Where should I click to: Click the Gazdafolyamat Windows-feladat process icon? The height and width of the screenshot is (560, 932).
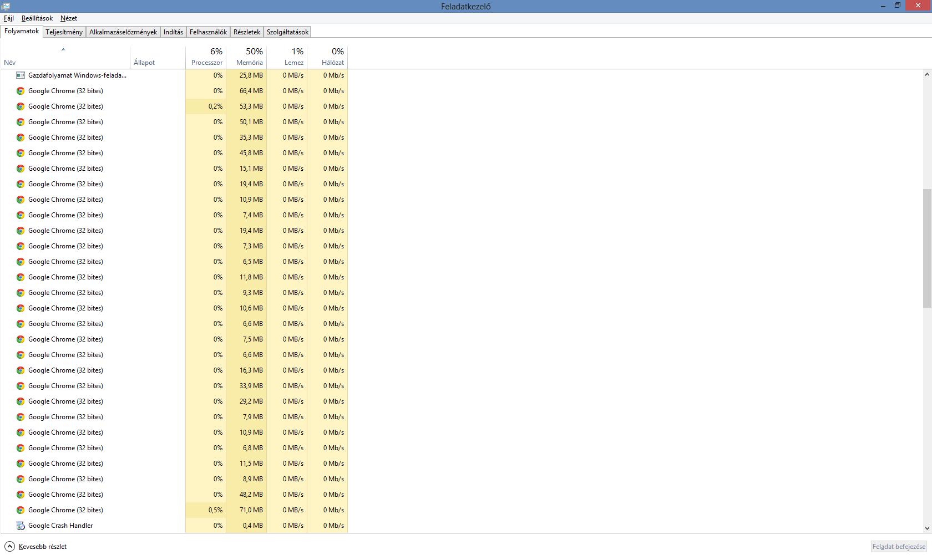[x=21, y=75]
